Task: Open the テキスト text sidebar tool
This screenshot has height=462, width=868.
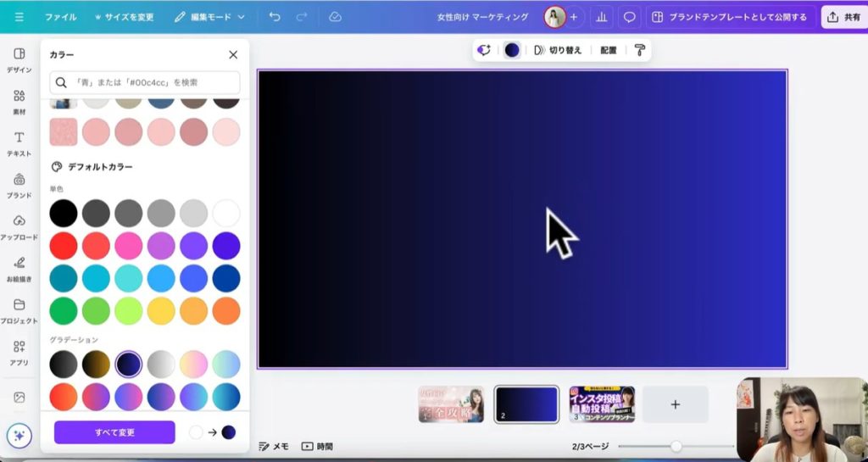Action: (19, 142)
